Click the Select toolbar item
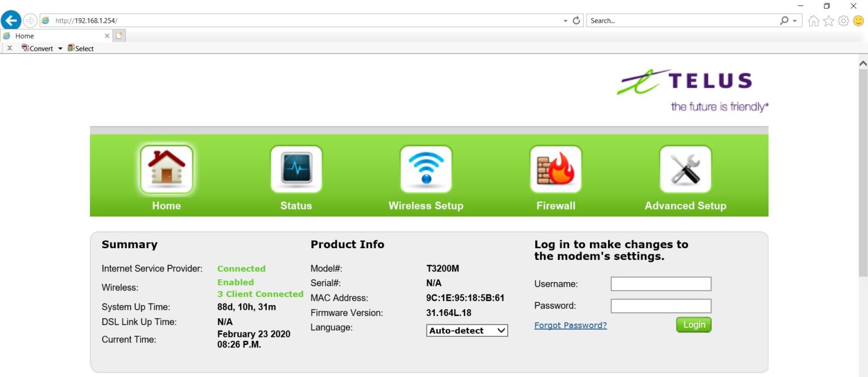Screen dimensions: 868x377 pos(81,49)
